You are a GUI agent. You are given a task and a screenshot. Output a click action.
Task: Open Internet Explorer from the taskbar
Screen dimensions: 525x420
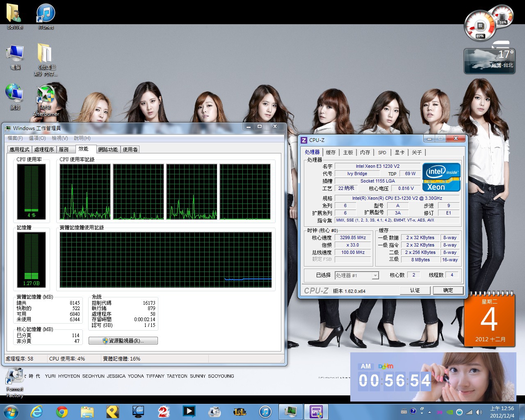37,411
